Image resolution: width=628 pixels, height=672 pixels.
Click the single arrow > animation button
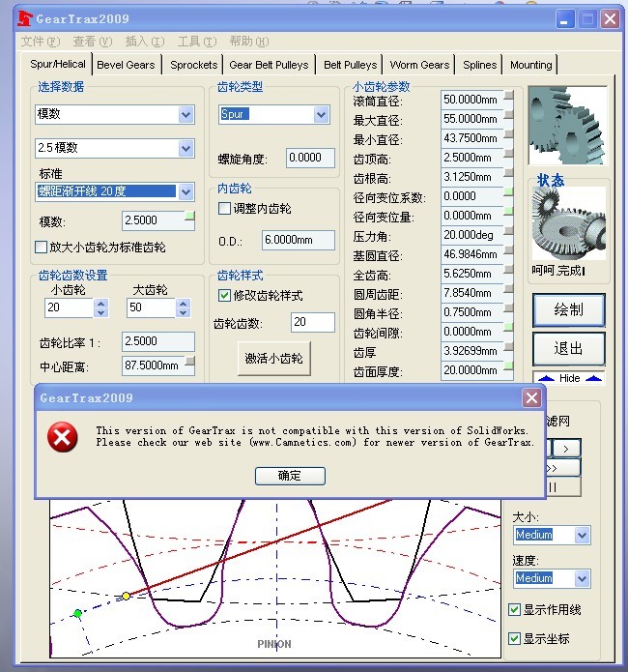pyautogui.click(x=566, y=449)
